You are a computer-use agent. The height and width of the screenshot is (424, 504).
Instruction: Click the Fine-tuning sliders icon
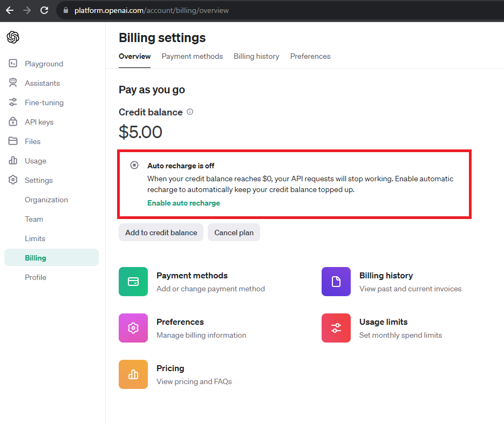[x=13, y=102]
